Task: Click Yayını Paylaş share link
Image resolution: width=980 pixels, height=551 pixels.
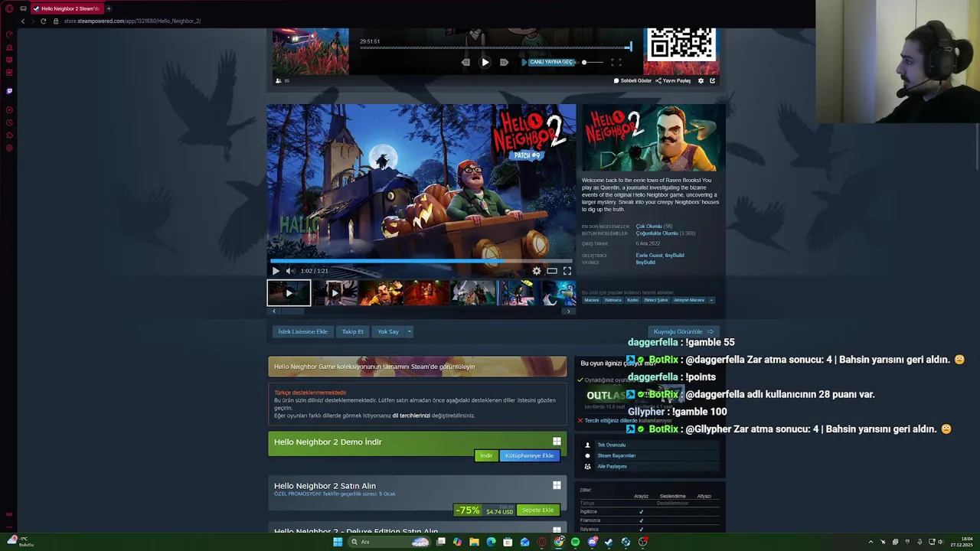Action: (x=674, y=80)
